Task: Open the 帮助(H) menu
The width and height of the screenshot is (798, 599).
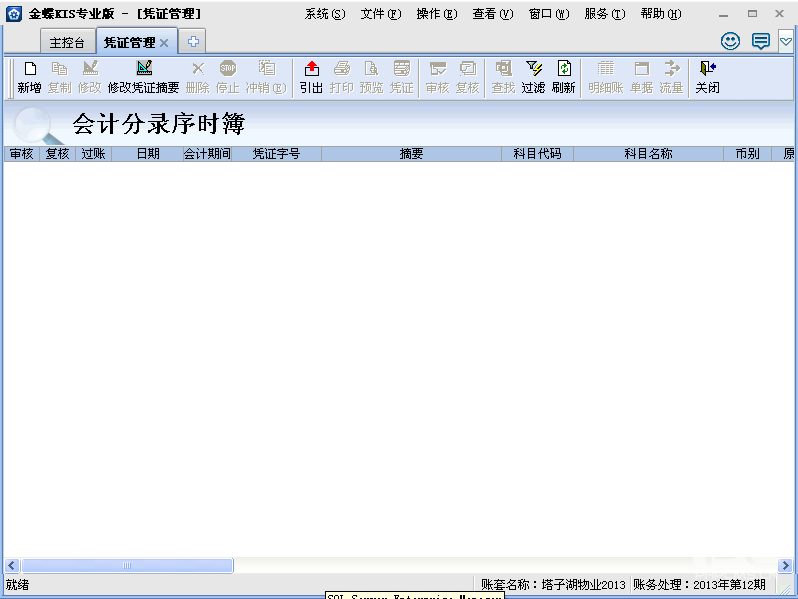Action: tap(660, 14)
